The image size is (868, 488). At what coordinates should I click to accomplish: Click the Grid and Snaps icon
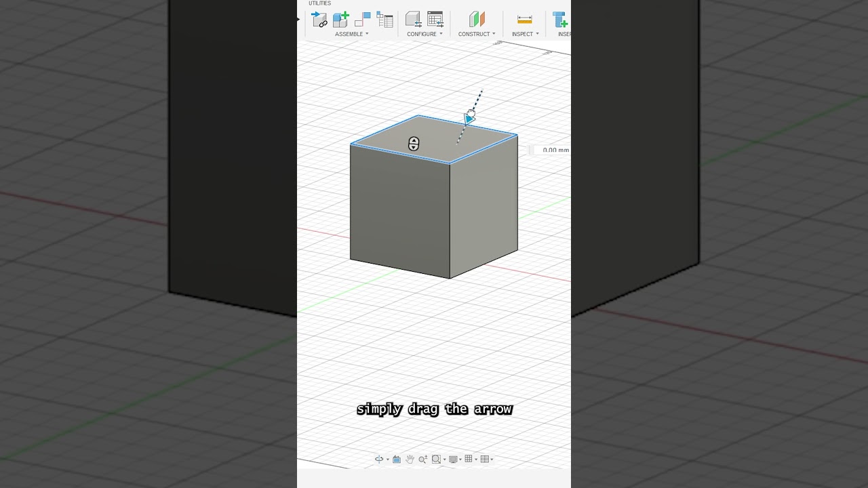tap(469, 459)
